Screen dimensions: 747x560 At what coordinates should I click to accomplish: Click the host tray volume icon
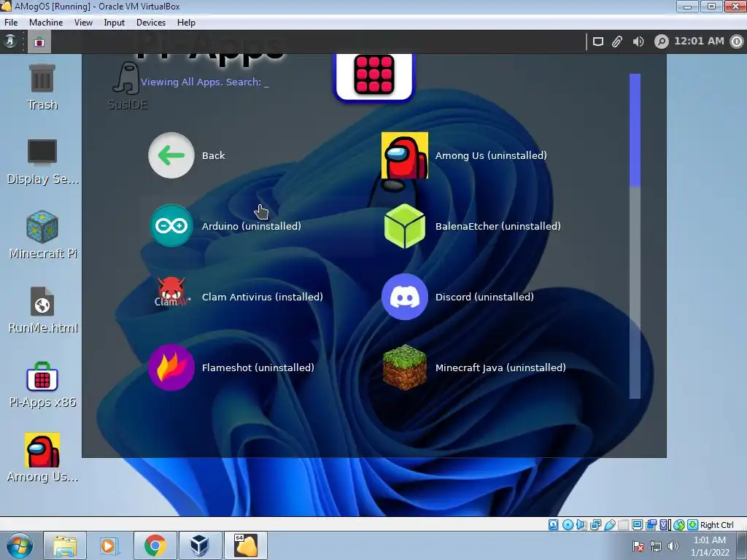pos(673,546)
